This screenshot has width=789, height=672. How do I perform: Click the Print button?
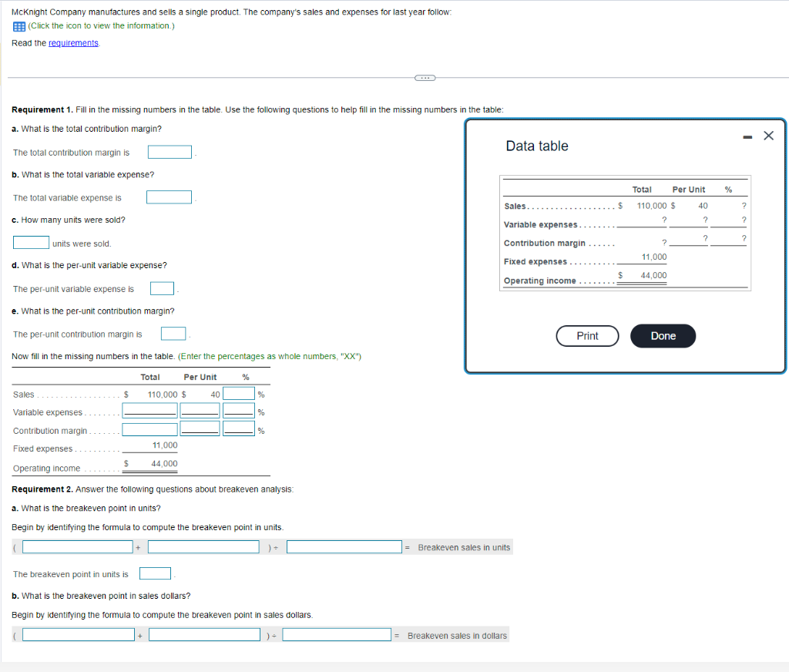click(x=587, y=336)
